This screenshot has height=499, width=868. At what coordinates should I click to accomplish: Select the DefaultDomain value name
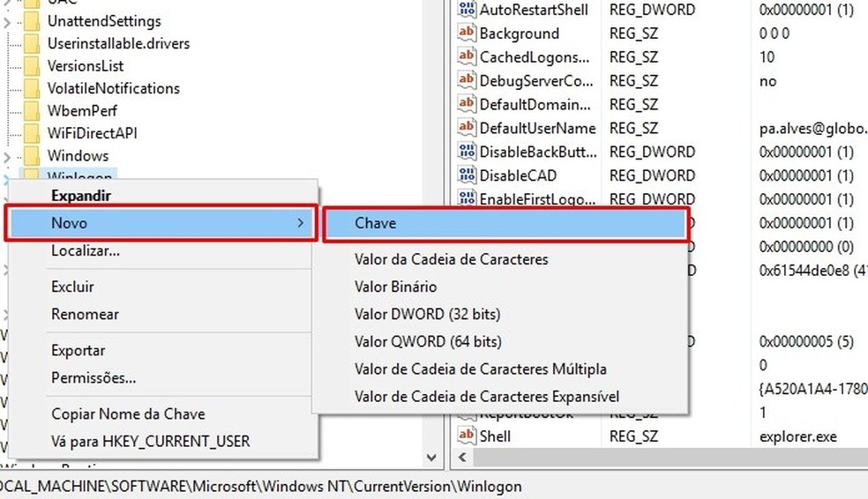[x=535, y=105]
